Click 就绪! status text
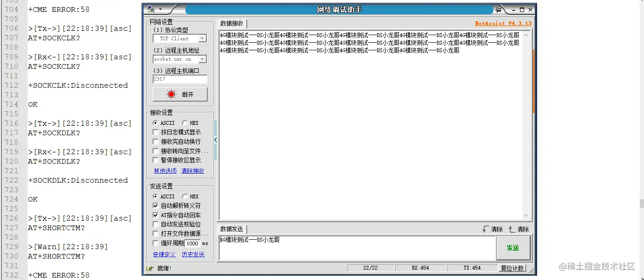Screen dimensions: 644x280 pyautogui.click(x=164, y=268)
